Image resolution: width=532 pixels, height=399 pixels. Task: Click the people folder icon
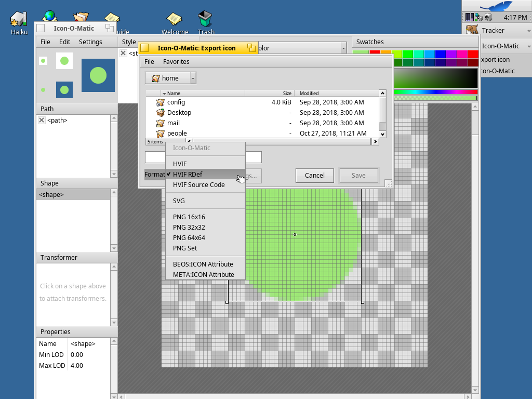[160, 134]
